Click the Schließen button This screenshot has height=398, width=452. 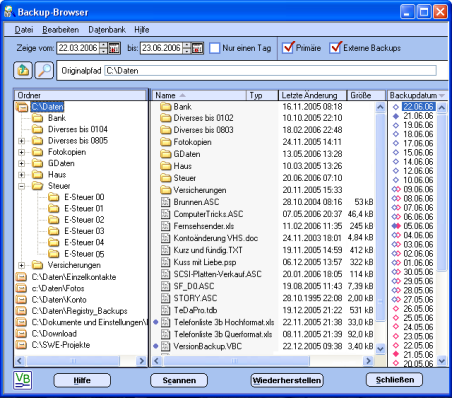[395, 380]
